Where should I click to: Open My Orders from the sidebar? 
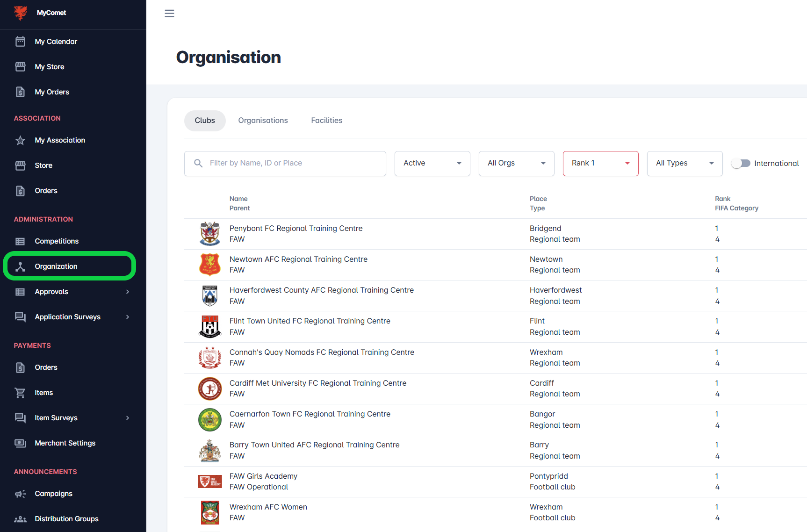pos(51,92)
